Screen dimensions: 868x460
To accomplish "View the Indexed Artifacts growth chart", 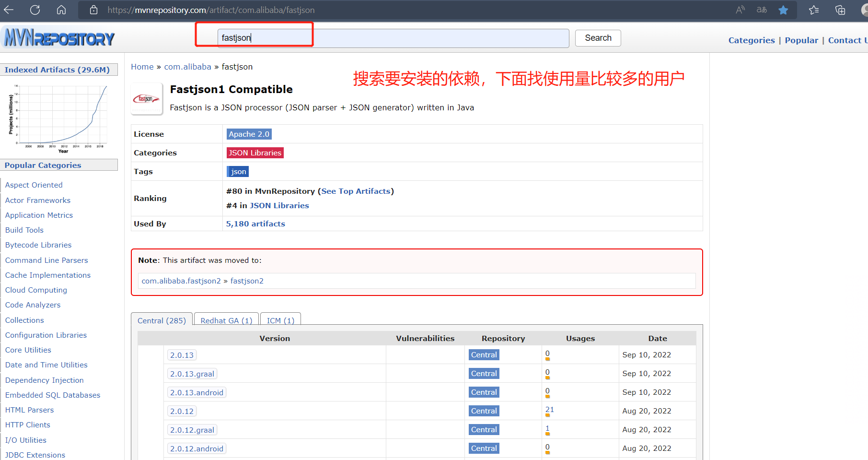I will click(x=58, y=118).
